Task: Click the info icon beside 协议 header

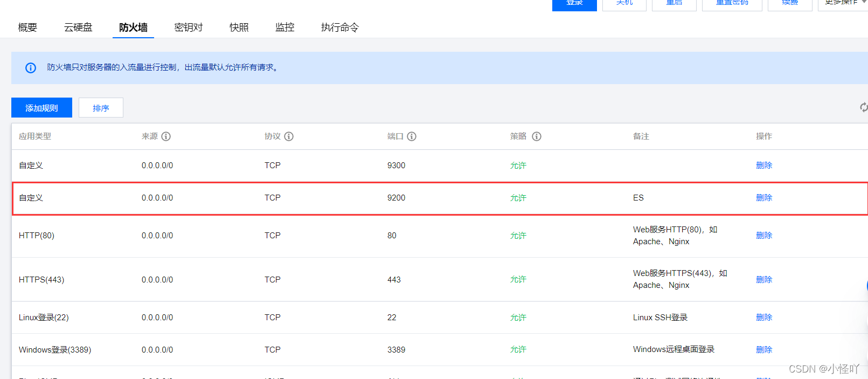Action: tap(289, 136)
